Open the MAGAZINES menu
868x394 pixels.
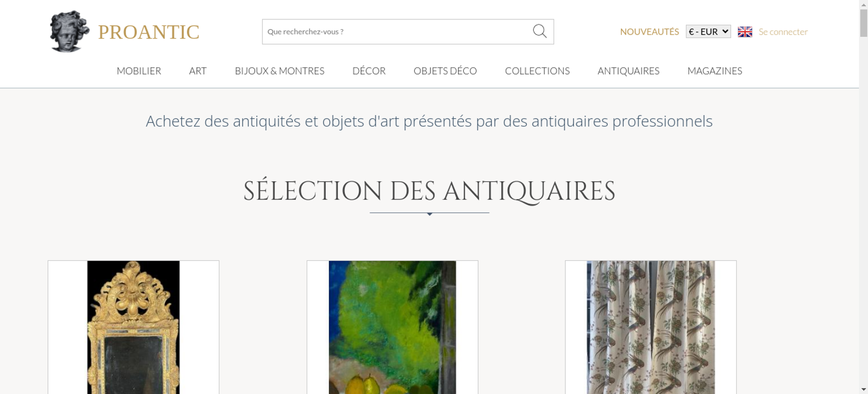715,71
